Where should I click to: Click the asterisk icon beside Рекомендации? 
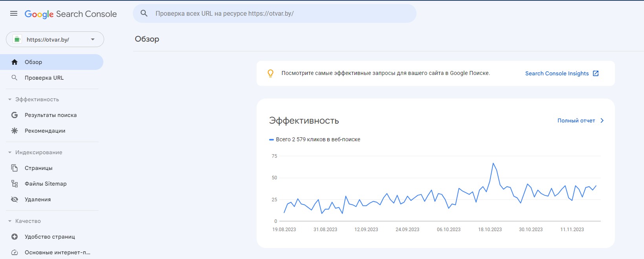pos(15,131)
